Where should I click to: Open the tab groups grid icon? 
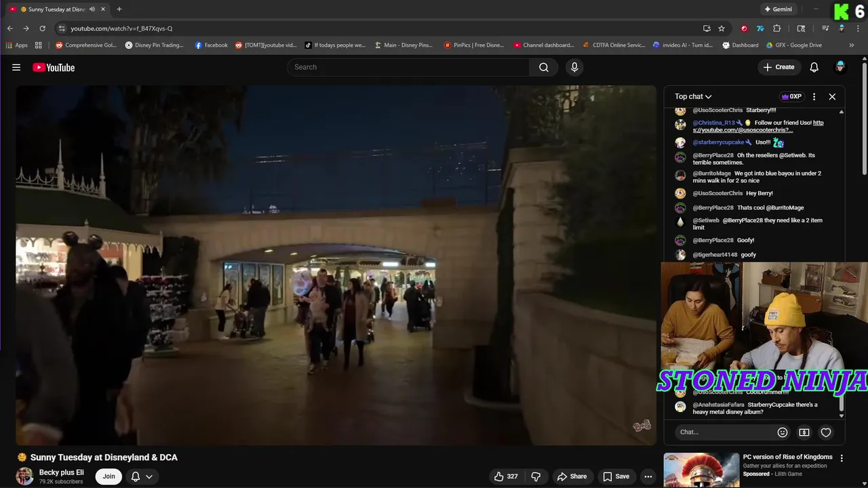click(39, 45)
